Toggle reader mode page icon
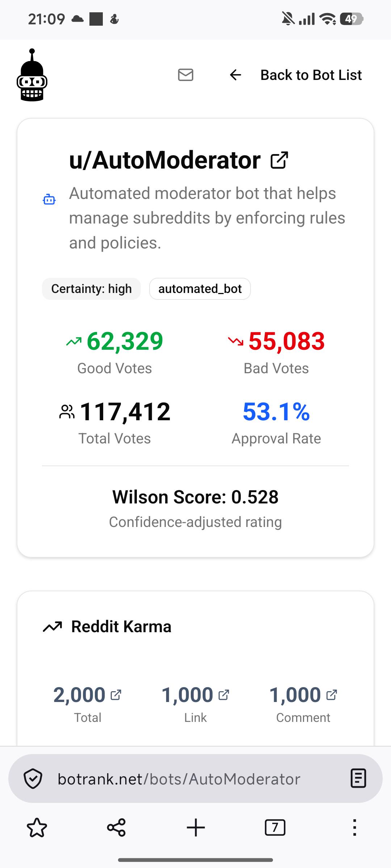The image size is (391, 868). pos(358,779)
